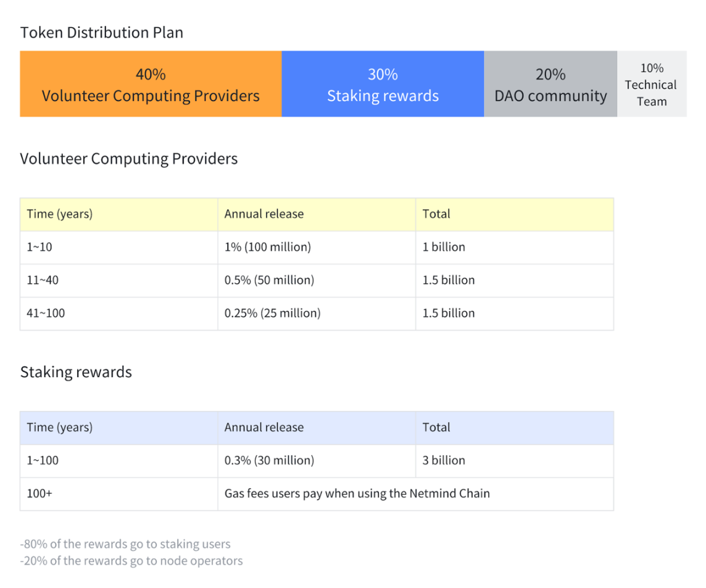Viewport: 706px width, 588px height.
Task: Select the yellow Time (years) header cell
Action: [x=119, y=214]
